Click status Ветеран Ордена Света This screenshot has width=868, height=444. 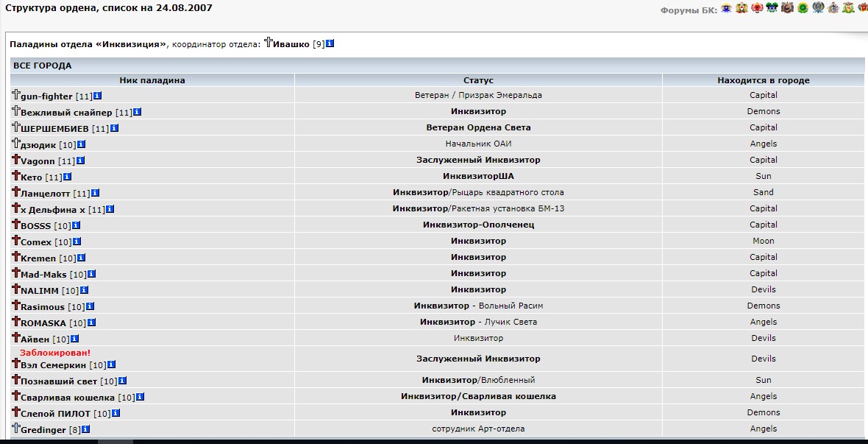[x=478, y=127]
